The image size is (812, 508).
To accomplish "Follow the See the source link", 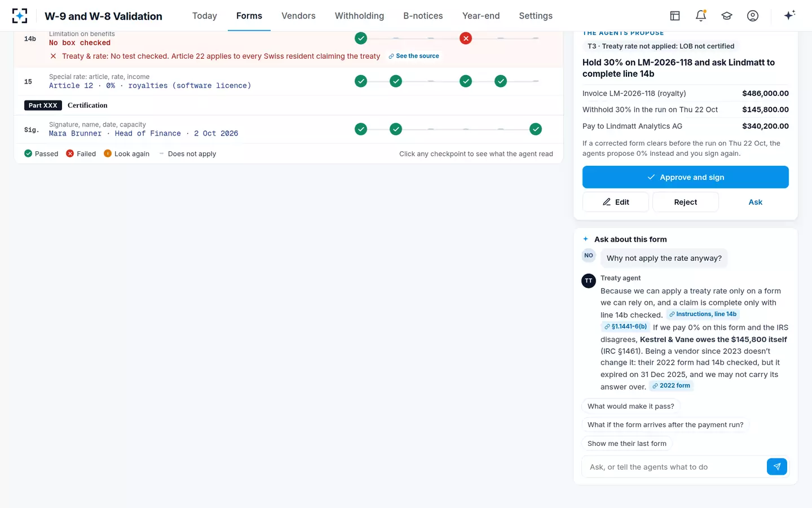I will point(414,56).
